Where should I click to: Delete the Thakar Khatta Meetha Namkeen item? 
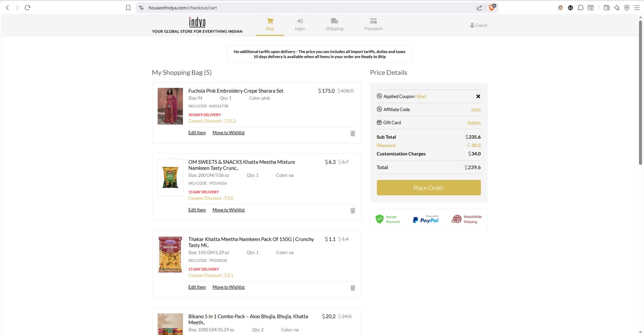pyautogui.click(x=353, y=288)
